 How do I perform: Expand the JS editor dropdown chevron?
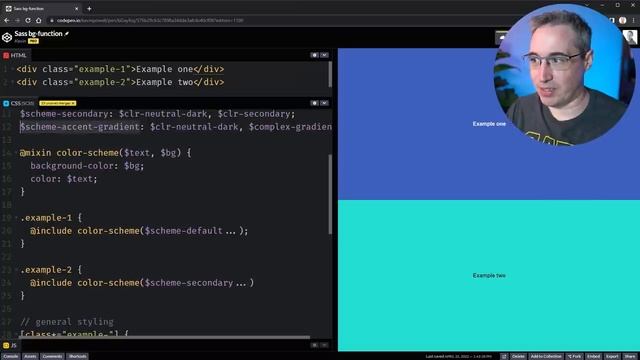[x=324, y=345]
